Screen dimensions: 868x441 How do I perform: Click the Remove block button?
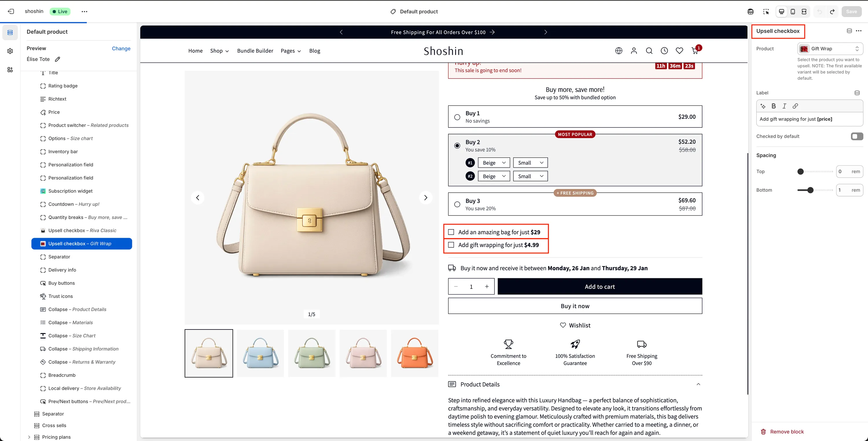point(782,431)
